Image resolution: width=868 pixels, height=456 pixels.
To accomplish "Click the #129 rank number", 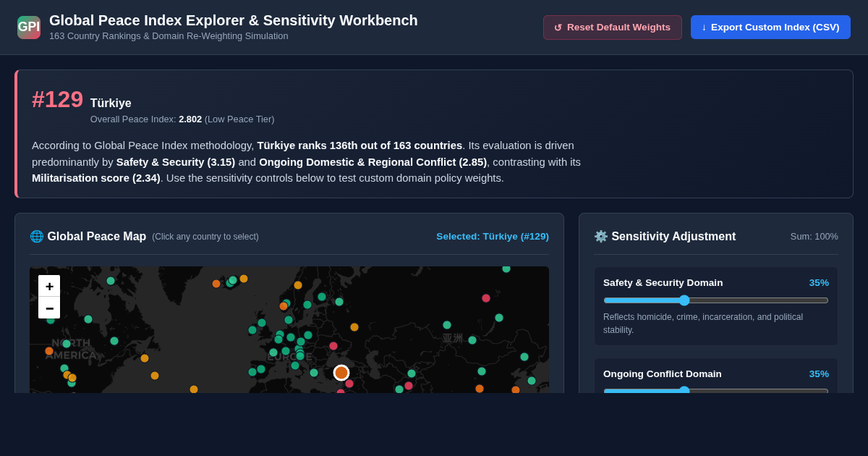I will point(57,99).
